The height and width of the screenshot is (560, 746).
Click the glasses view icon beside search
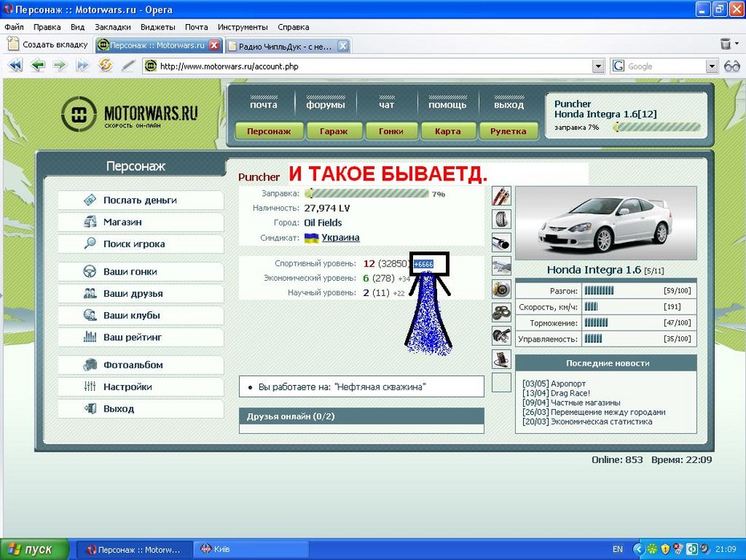pyautogui.click(x=732, y=66)
